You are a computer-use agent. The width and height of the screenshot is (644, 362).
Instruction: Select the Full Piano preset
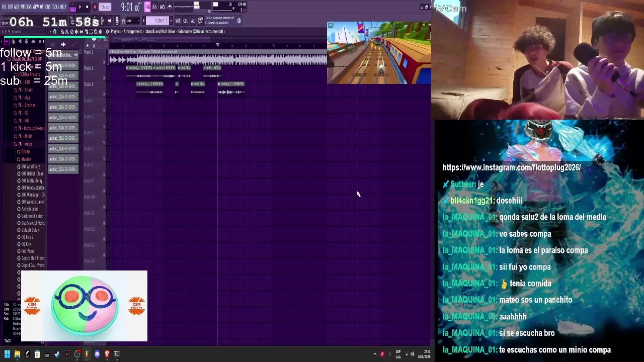pos(26,251)
